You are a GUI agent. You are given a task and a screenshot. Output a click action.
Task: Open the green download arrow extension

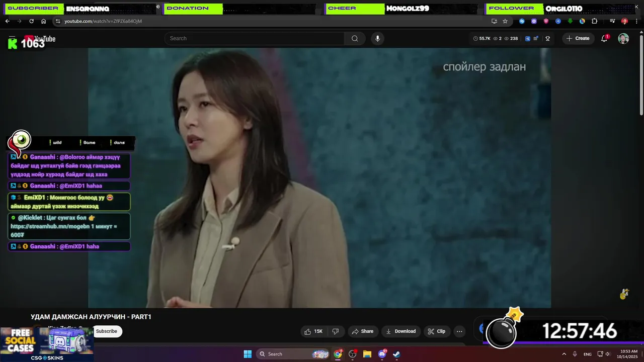point(570,21)
